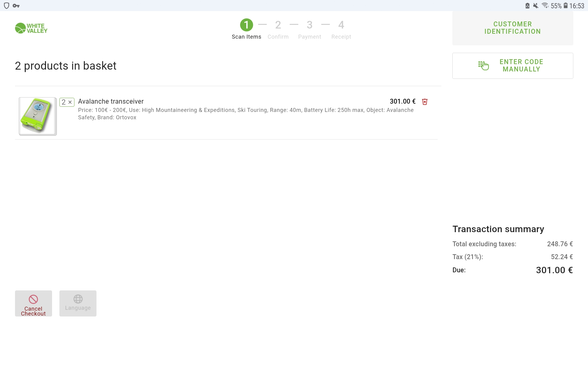Open Customer Identification
The height and width of the screenshot is (368, 588).
pos(512,28)
